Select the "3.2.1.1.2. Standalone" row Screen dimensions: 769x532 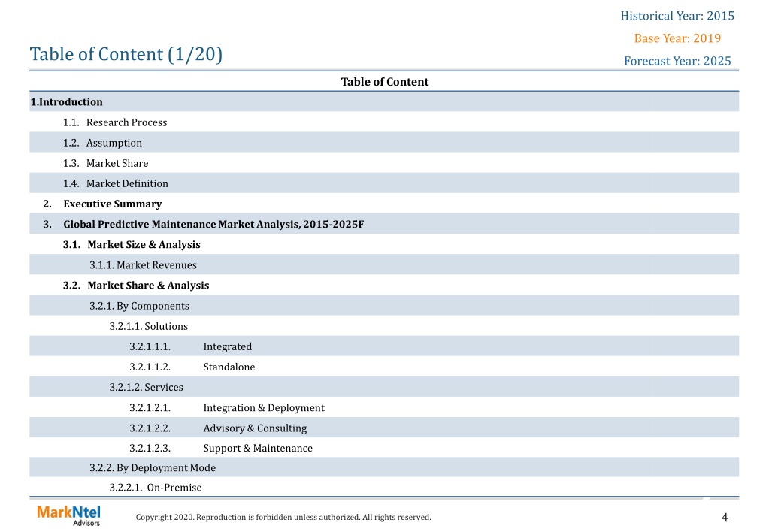pyautogui.click(x=384, y=366)
